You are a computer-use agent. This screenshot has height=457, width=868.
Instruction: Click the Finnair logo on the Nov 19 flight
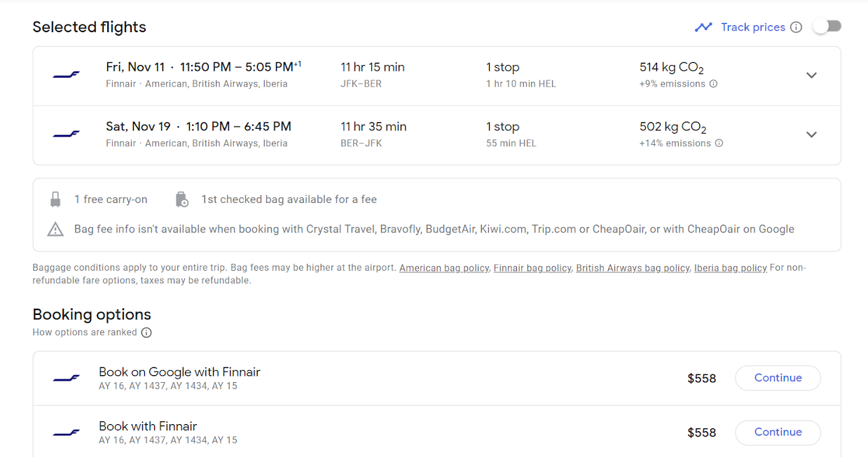pos(65,134)
